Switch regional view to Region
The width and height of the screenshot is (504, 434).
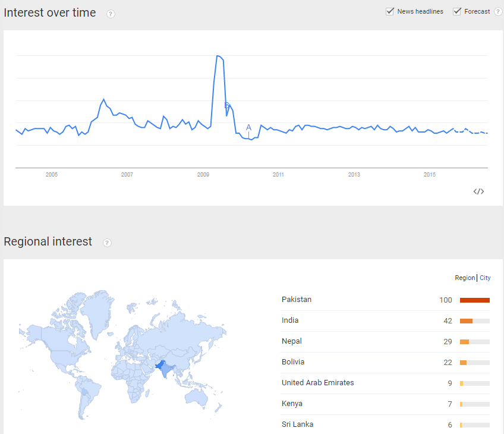click(x=465, y=278)
